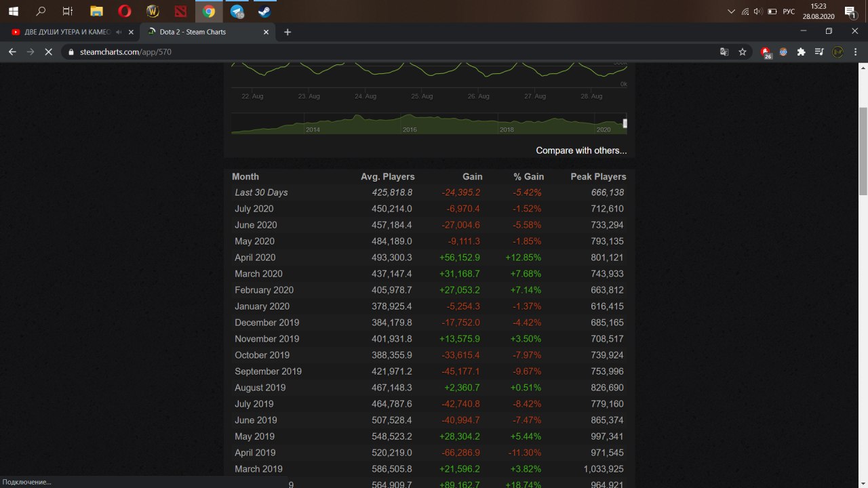This screenshot has width=868, height=488.
Task: Open Opera browser from the taskbar
Action: click(124, 11)
